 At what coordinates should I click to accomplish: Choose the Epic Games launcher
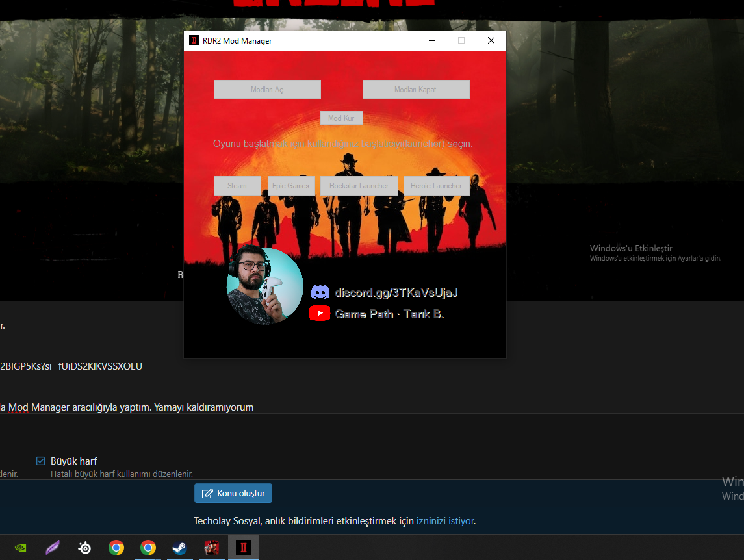pos(291,186)
